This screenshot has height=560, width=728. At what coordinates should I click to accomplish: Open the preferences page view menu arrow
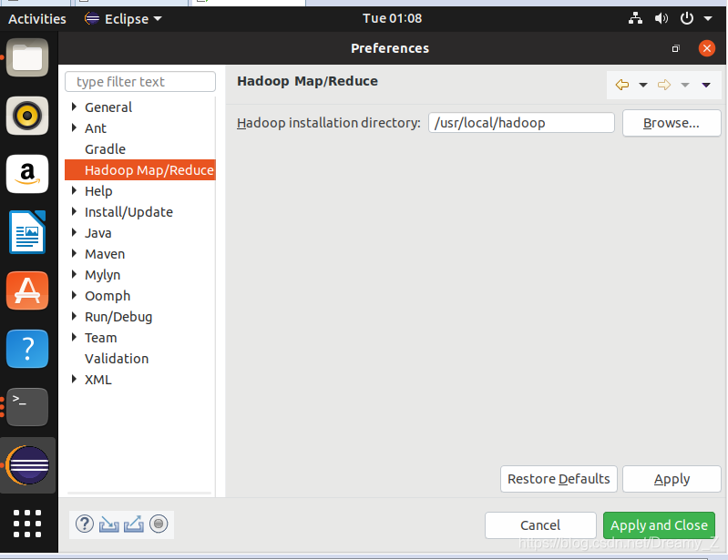pyautogui.click(x=706, y=85)
